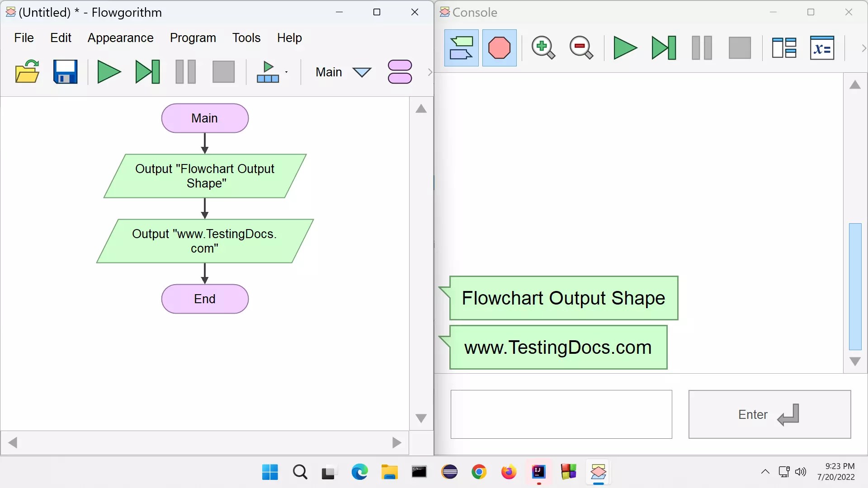Open the Appearance menu
868x488 pixels.
(121, 38)
